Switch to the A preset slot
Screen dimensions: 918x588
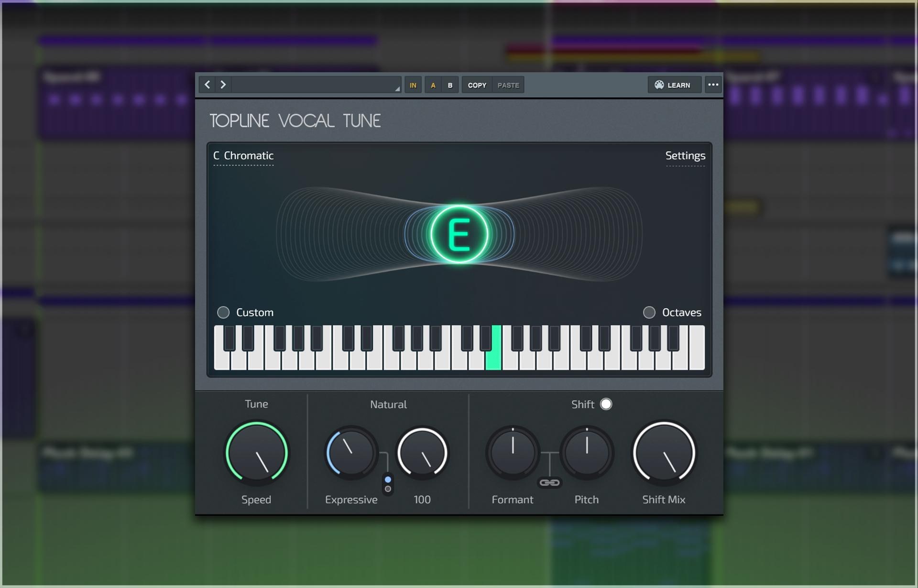click(x=433, y=85)
